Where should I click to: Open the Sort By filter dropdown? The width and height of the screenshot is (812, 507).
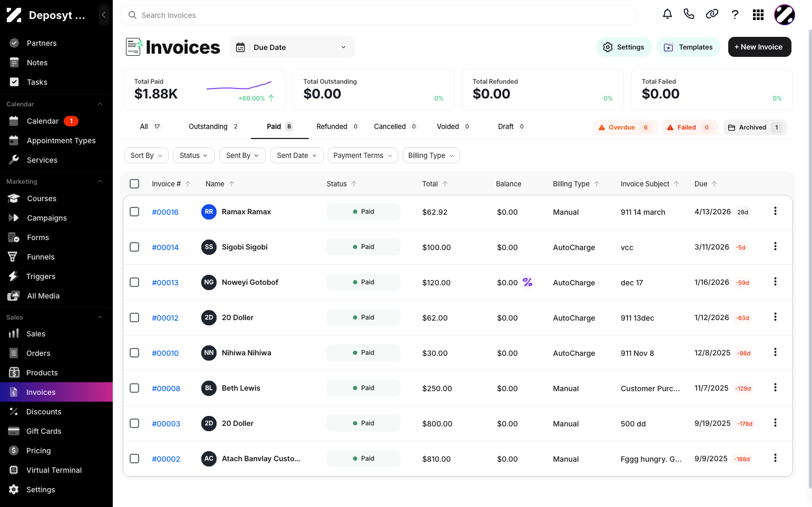[x=146, y=155]
